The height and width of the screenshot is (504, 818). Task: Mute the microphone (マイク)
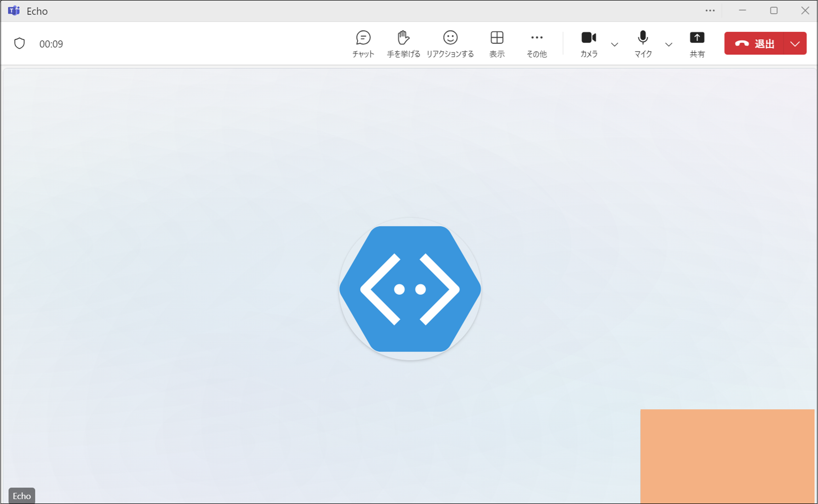(643, 44)
